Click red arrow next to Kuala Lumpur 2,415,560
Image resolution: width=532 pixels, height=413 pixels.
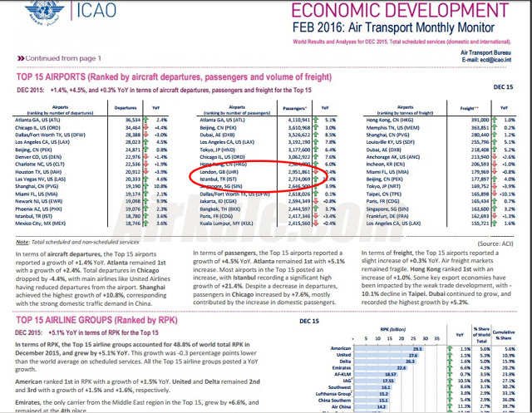(316, 223)
